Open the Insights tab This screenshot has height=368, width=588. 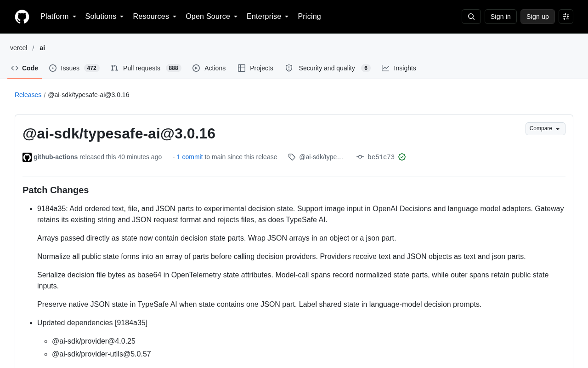point(399,68)
